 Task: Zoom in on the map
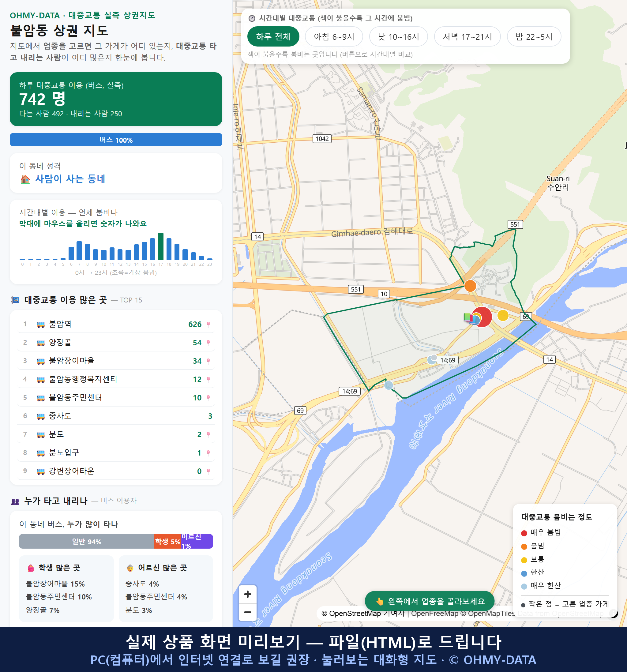248,594
